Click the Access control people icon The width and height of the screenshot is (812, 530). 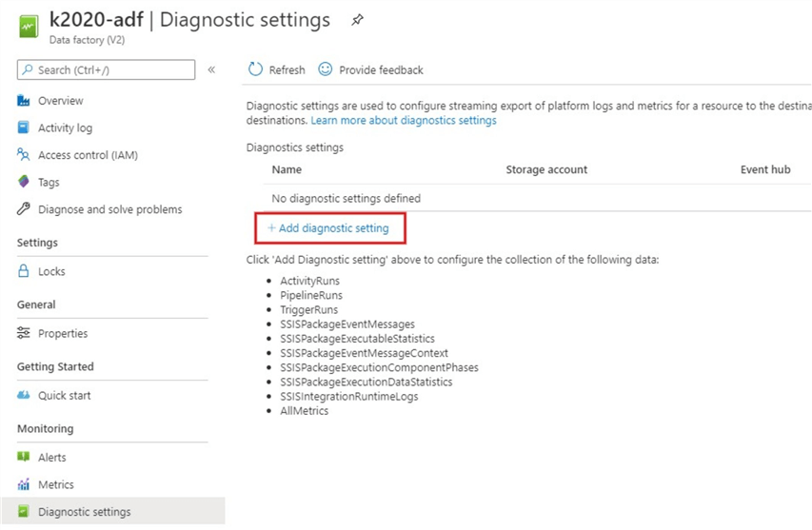coord(23,154)
